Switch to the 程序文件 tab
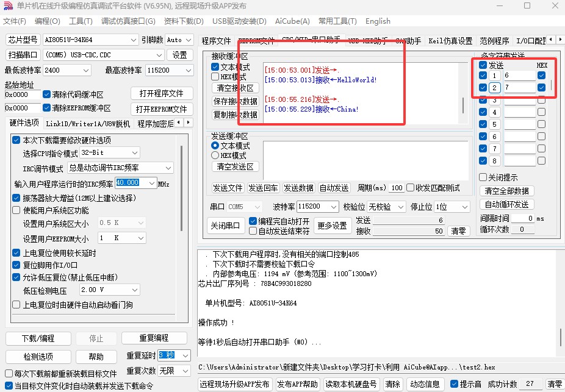Screen dimensions: 565x392 [216, 41]
